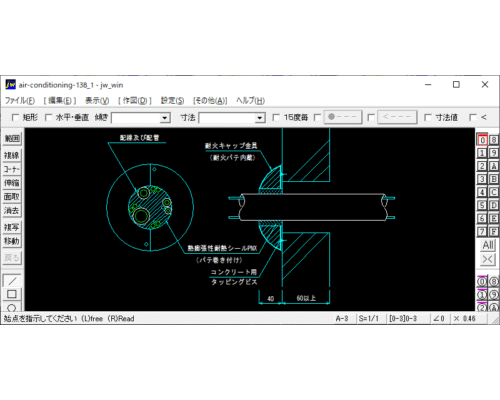The height and width of the screenshot is (400, 500).
Task: Click the 移動 move button
Action: coord(12,241)
